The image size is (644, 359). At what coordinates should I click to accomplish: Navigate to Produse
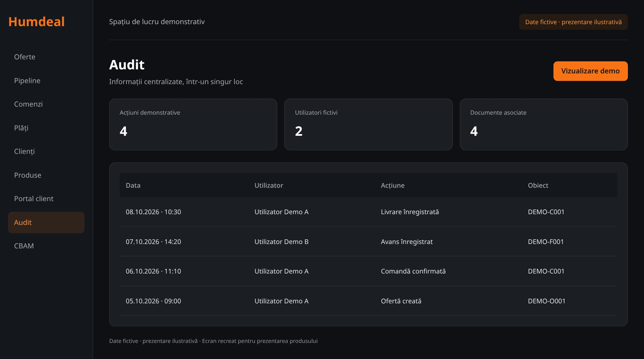pos(46,175)
